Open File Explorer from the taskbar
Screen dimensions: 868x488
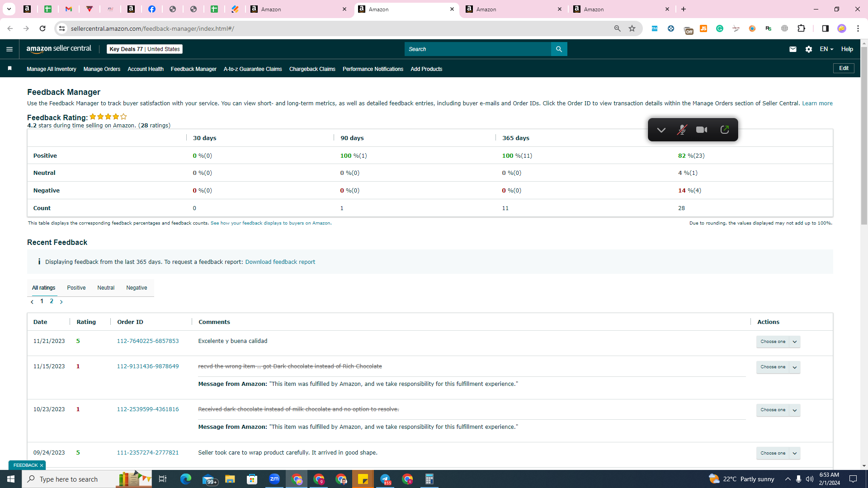click(x=230, y=479)
